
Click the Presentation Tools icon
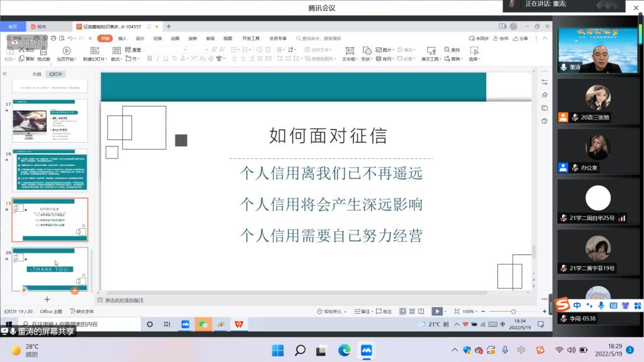pyautogui.click(x=431, y=50)
